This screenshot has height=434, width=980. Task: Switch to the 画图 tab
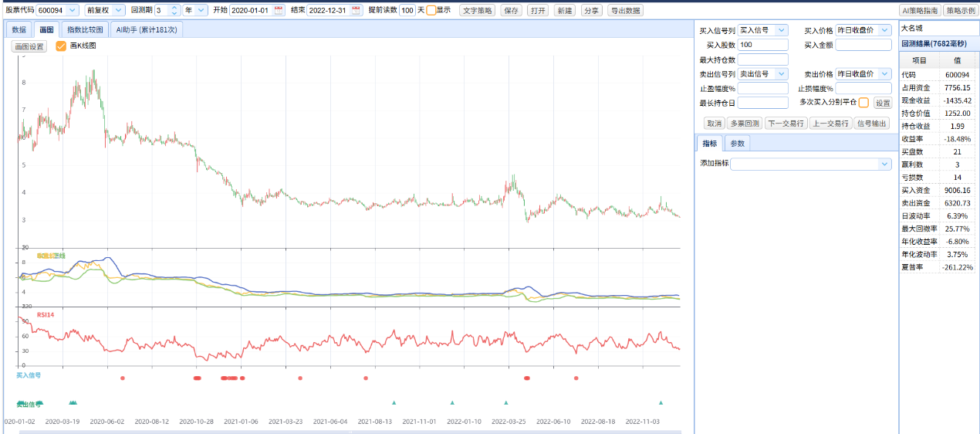click(46, 29)
